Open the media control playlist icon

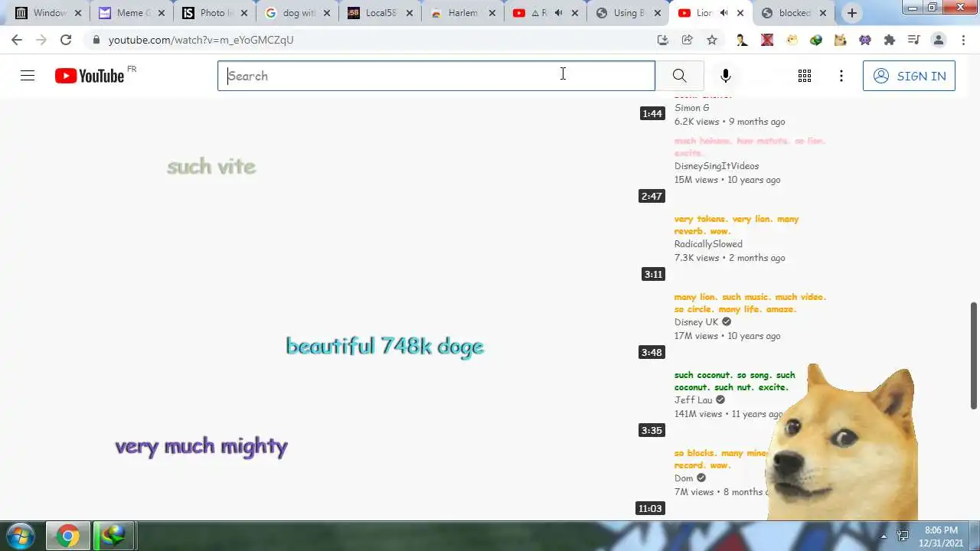pos(913,40)
